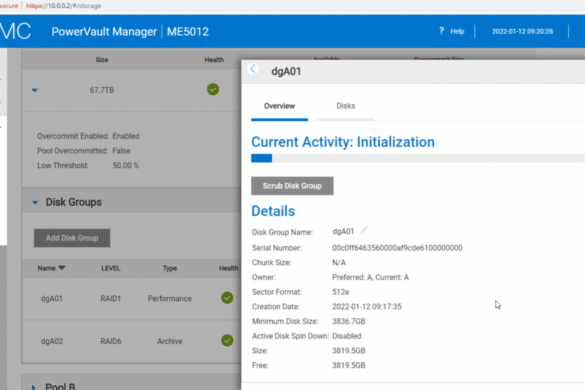The image size is (585, 390).
Task: Click the Minimum Disk Size value 3836.7GB
Action: (349, 321)
